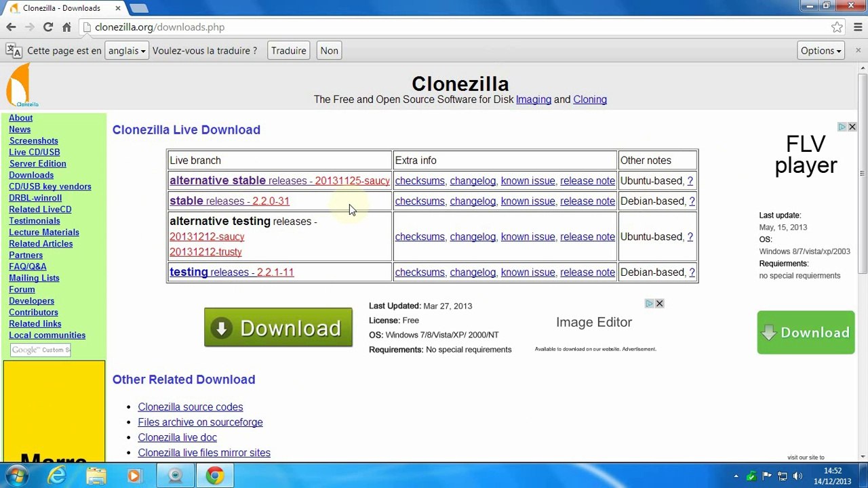Open the network icon in the tray
Image resolution: width=868 pixels, height=488 pixels.
783,476
